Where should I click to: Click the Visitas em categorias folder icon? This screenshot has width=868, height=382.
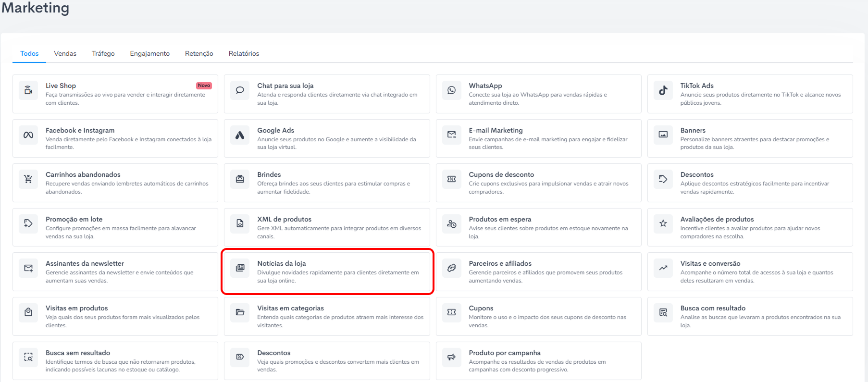click(240, 312)
